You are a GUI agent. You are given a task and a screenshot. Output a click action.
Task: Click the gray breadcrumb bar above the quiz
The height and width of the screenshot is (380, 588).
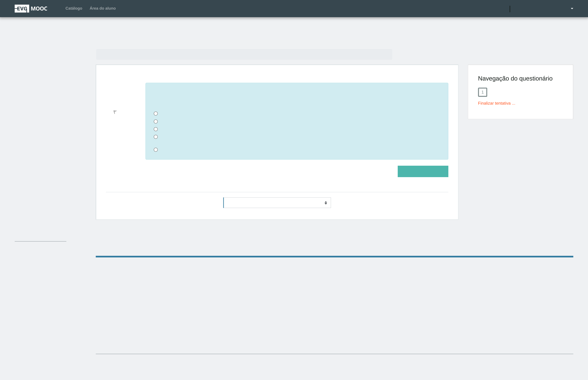click(x=244, y=54)
